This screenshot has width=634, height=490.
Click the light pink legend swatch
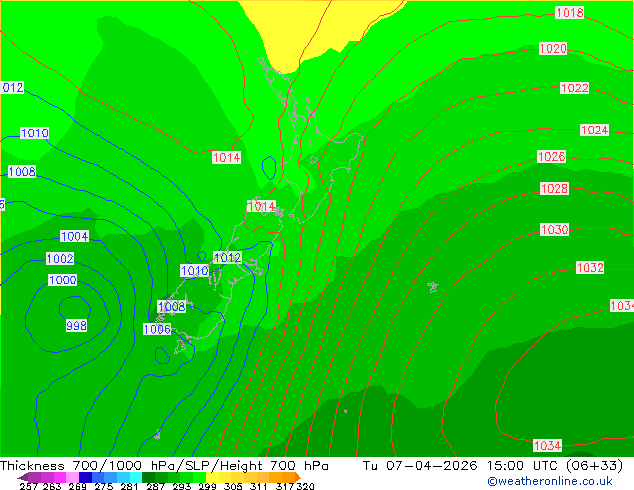72,477
